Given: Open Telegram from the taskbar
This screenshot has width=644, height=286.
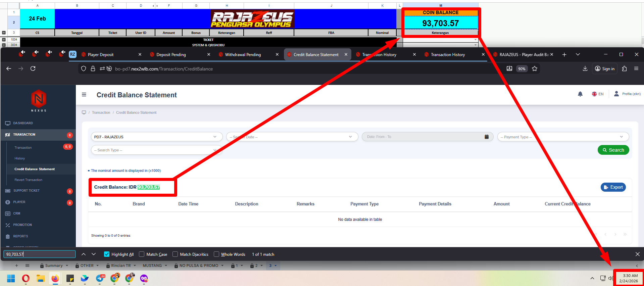Looking at the screenshot, I should click(100, 278).
